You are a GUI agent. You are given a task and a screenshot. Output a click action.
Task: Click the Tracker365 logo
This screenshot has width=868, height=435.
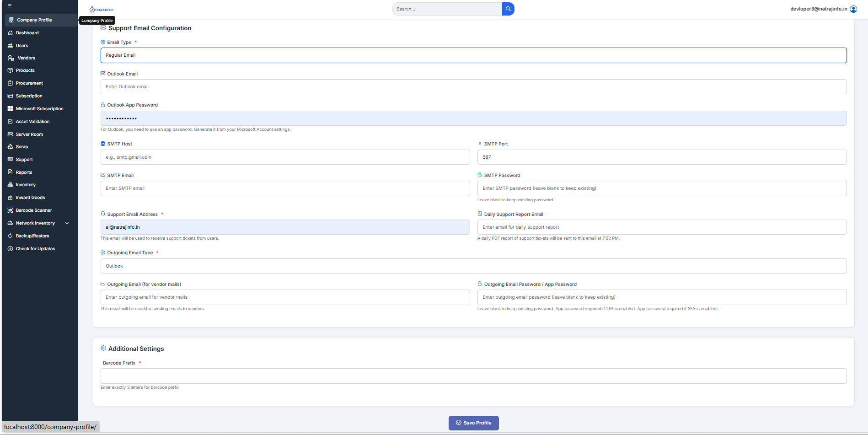[102, 9]
